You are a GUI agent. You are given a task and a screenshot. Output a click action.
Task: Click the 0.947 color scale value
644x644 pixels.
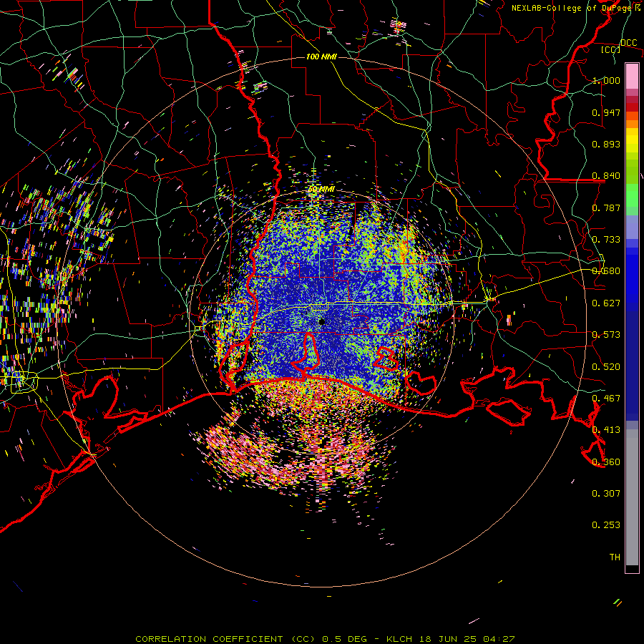click(606, 112)
